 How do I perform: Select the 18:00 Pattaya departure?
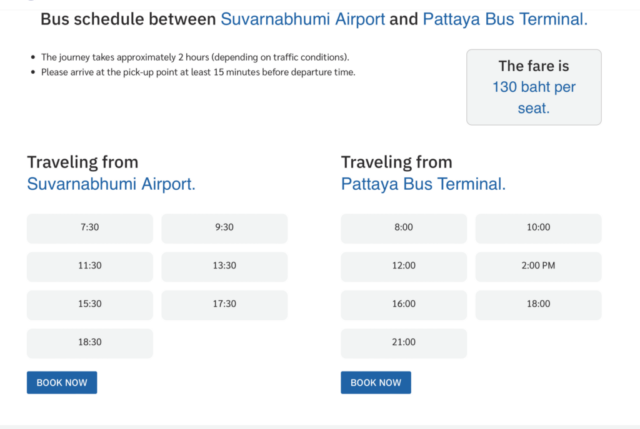[x=538, y=305]
